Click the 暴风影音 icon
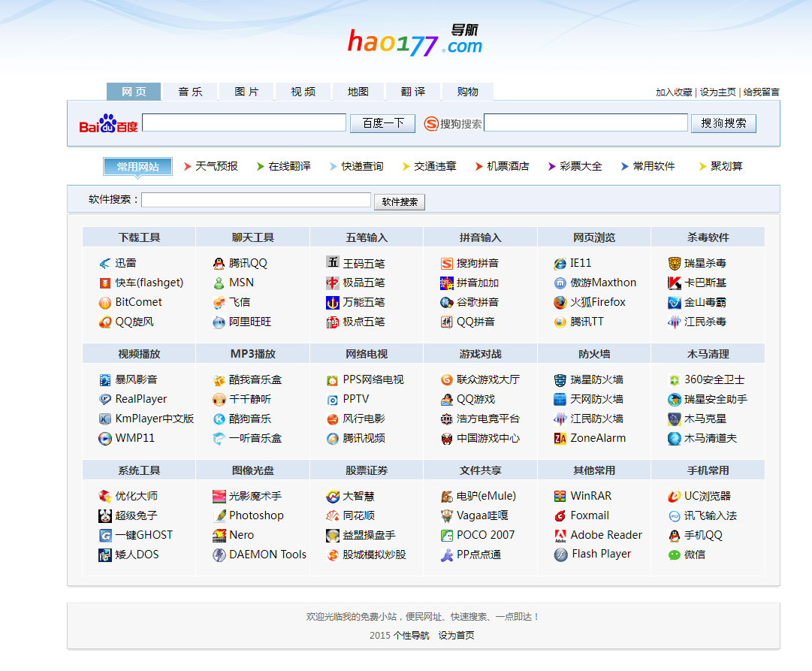The image size is (812, 671). coord(104,380)
